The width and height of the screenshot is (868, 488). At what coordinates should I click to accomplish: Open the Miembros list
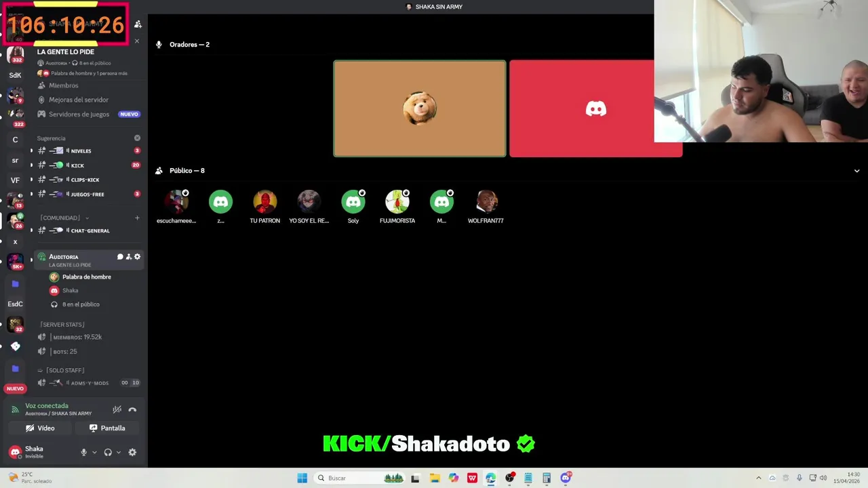[88, 85]
